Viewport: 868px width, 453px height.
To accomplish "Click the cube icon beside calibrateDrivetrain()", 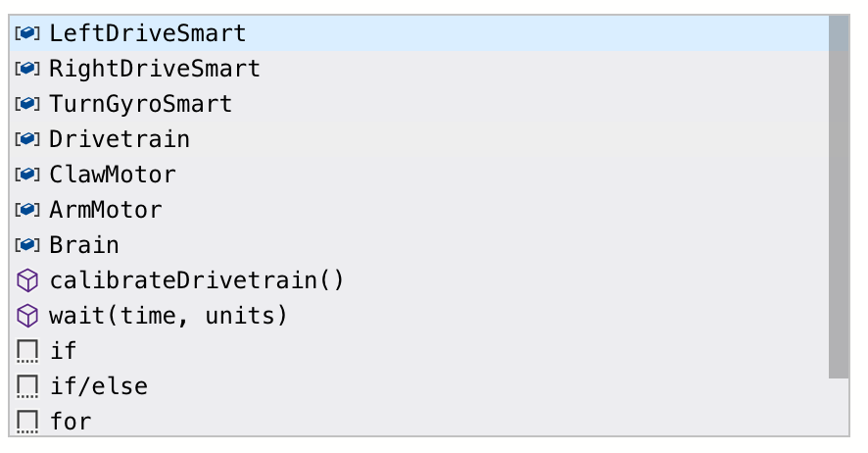I will click(27, 280).
